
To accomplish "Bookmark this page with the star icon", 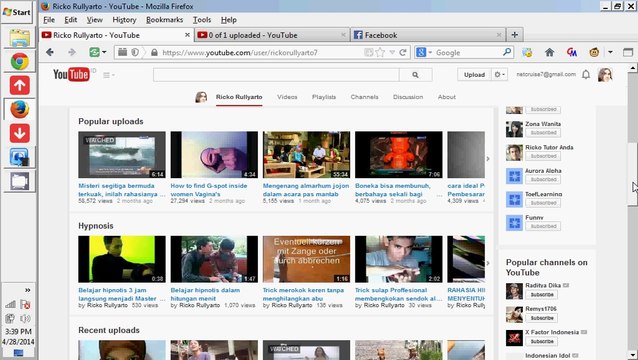I will point(380,52).
